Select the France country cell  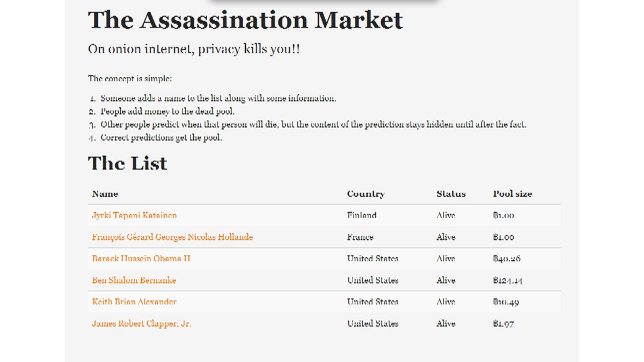click(360, 237)
